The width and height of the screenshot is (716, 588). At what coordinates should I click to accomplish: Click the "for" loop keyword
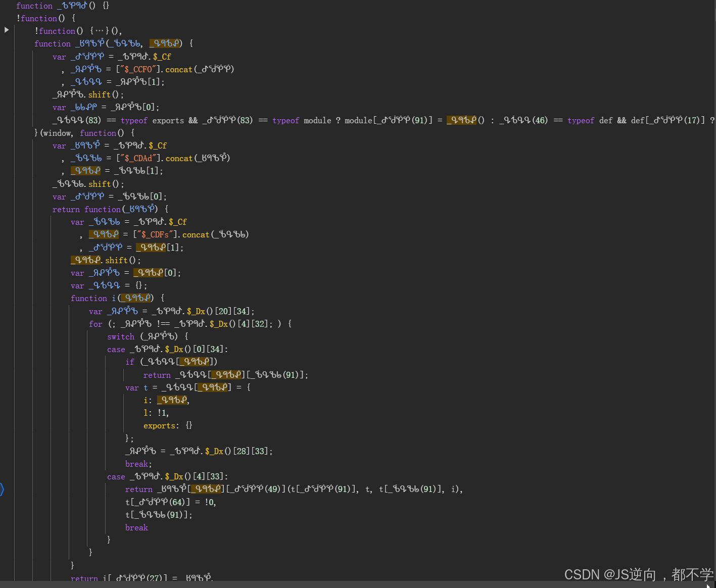pos(96,324)
